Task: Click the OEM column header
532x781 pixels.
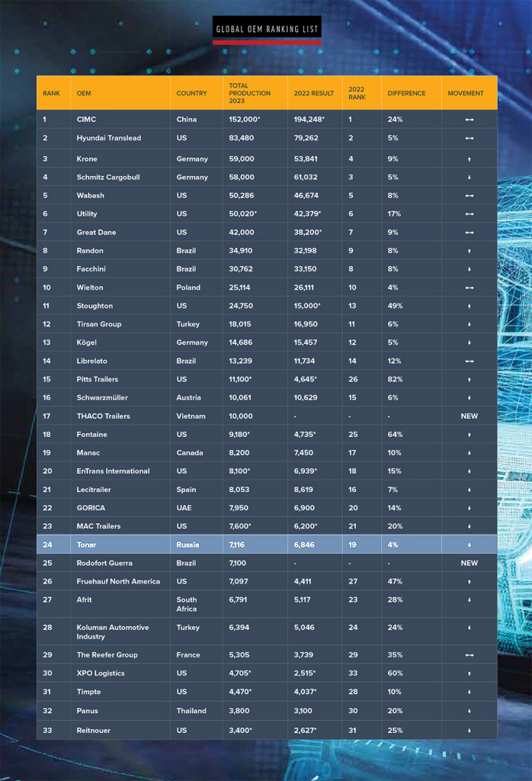Action: (x=84, y=93)
